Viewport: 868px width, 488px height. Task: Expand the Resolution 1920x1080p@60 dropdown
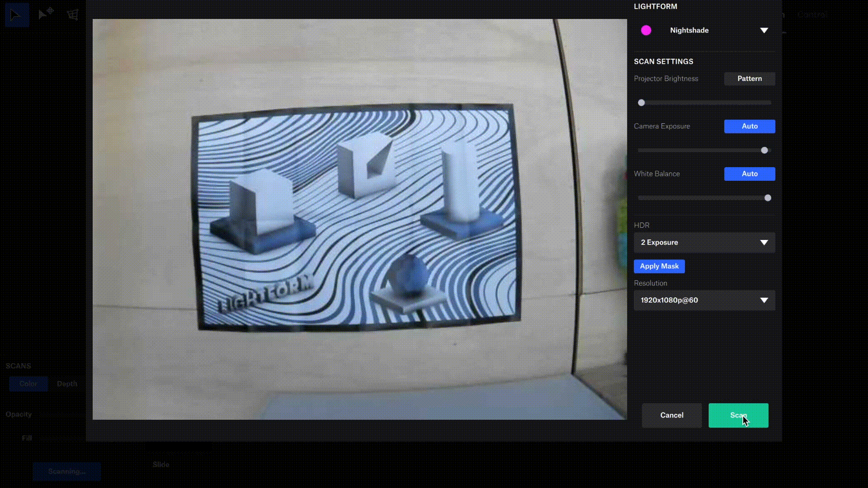(704, 300)
